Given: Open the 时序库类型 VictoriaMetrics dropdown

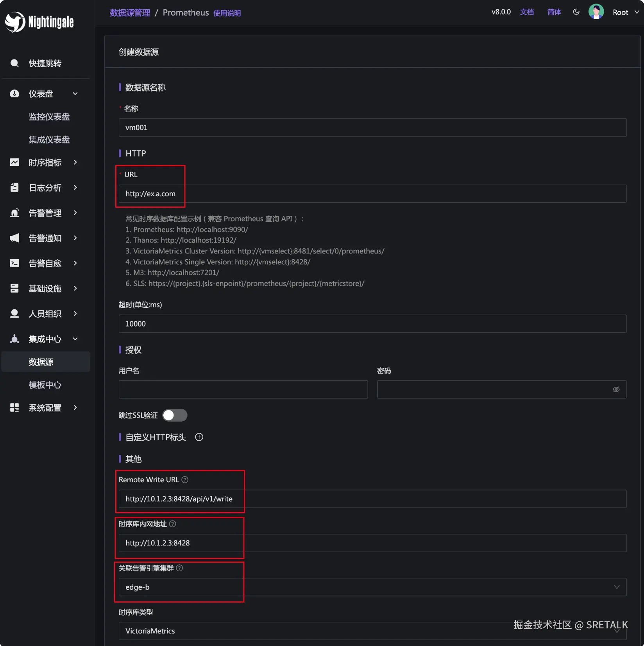Looking at the screenshot, I should 372,631.
